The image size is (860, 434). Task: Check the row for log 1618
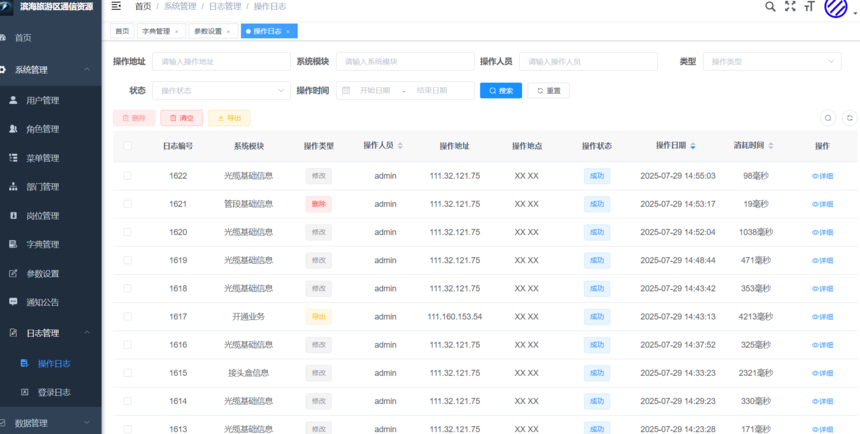[x=128, y=288]
